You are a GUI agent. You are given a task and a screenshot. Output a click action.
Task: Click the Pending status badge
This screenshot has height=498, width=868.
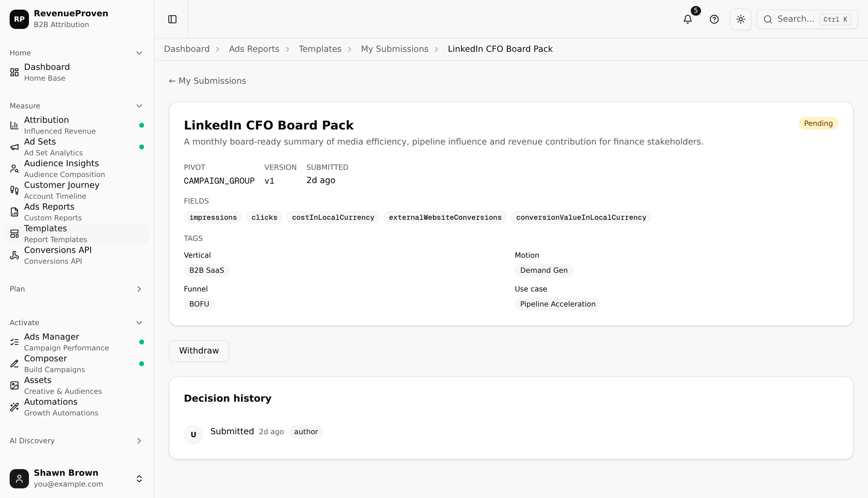[x=818, y=123]
